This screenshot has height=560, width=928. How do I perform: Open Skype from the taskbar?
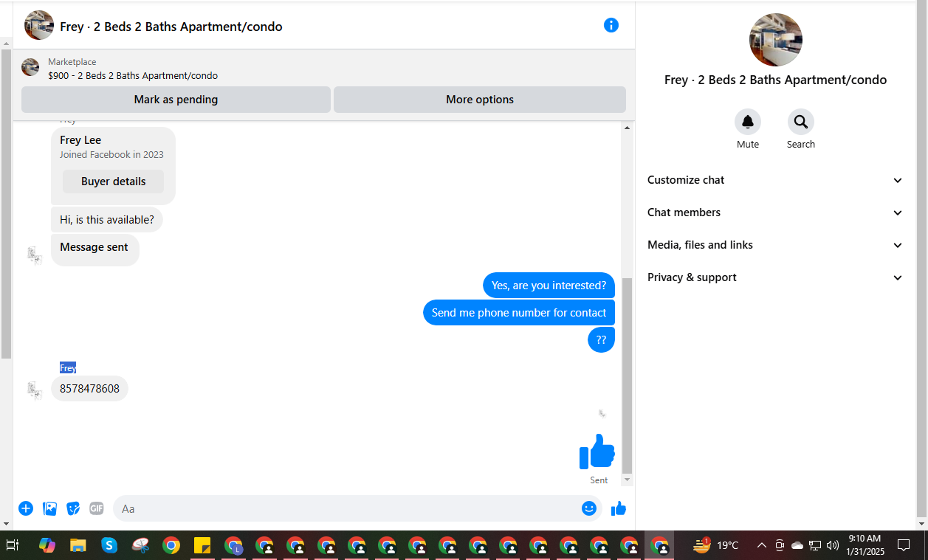coord(109,545)
